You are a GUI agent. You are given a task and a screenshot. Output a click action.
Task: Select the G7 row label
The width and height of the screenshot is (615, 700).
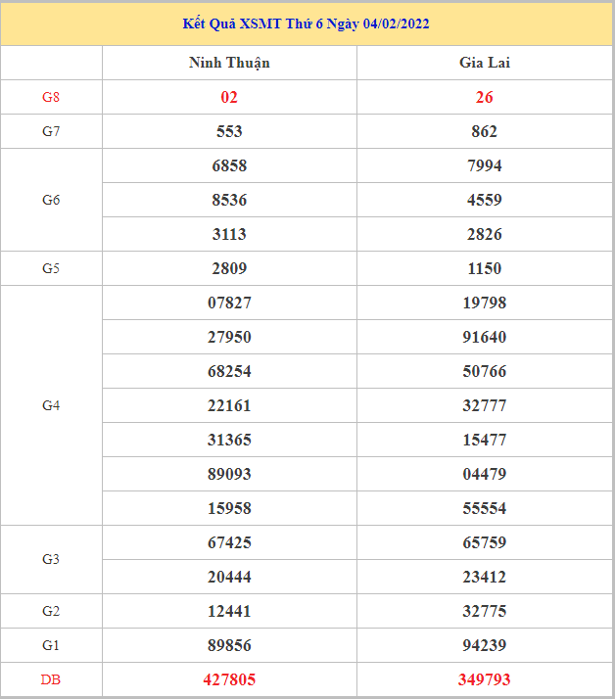(51, 131)
